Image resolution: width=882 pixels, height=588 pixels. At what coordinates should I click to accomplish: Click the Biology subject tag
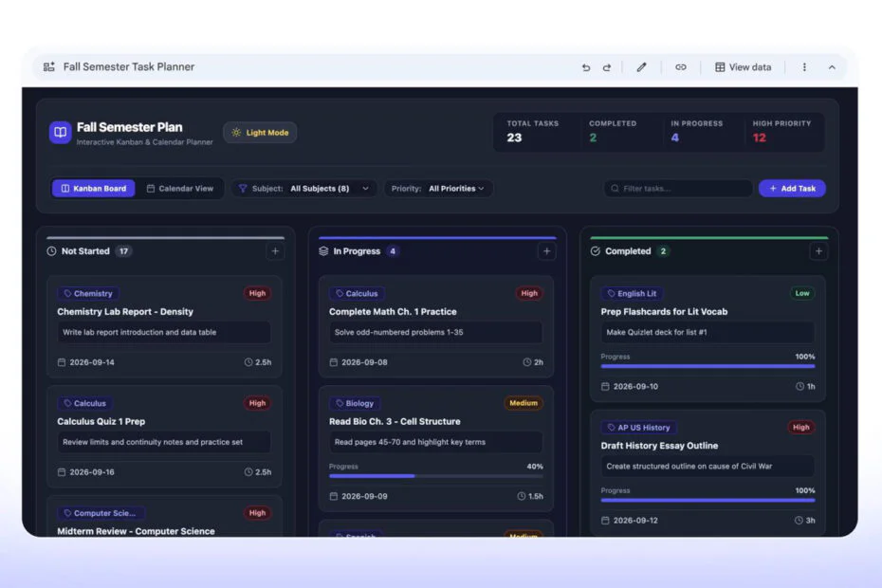pyautogui.click(x=355, y=403)
